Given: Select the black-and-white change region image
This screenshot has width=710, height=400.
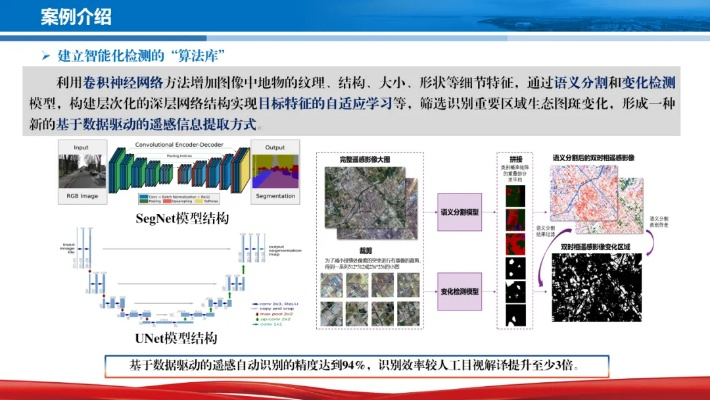Looking at the screenshot, I should tap(596, 288).
